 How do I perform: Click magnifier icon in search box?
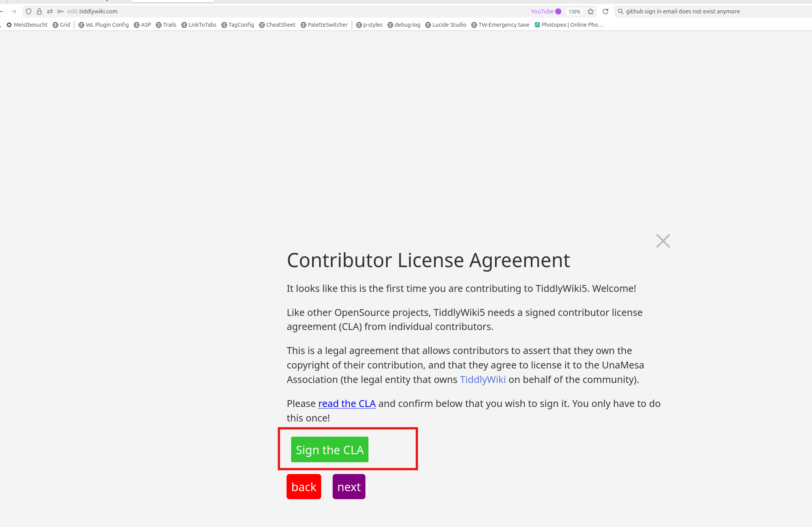[x=621, y=11]
